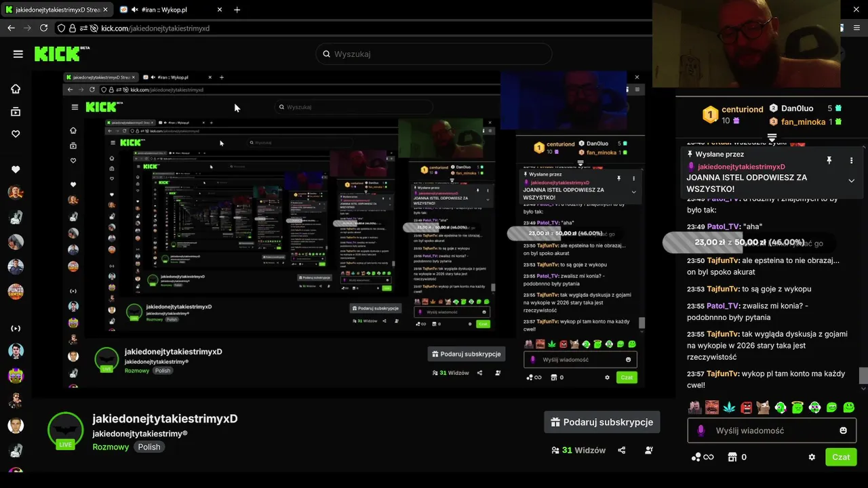The height and width of the screenshot is (488, 868).
Task: Focus the Wyszukaj search field
Action: click(433, 54)
